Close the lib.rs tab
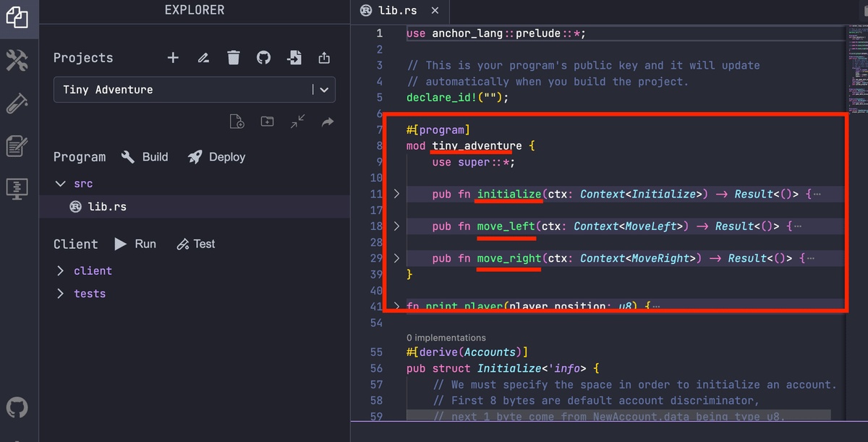The image size is (868, 442). [x=434, y=11]
